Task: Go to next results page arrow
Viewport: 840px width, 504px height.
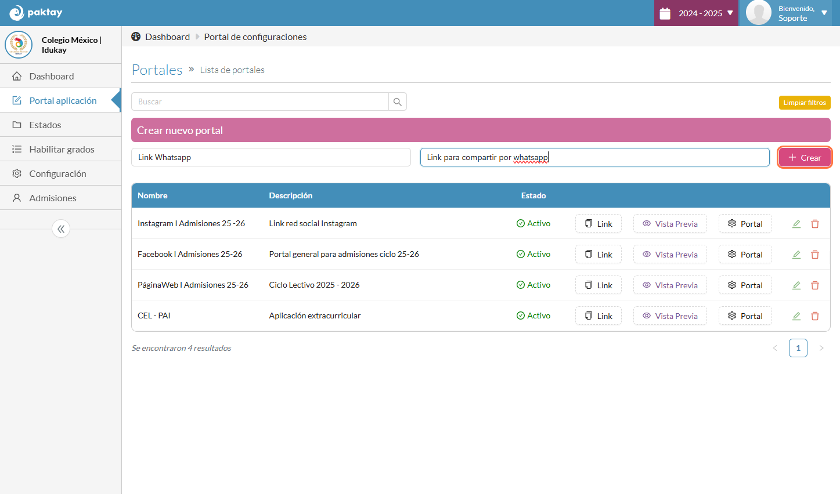Action: [x=821, y=348]
